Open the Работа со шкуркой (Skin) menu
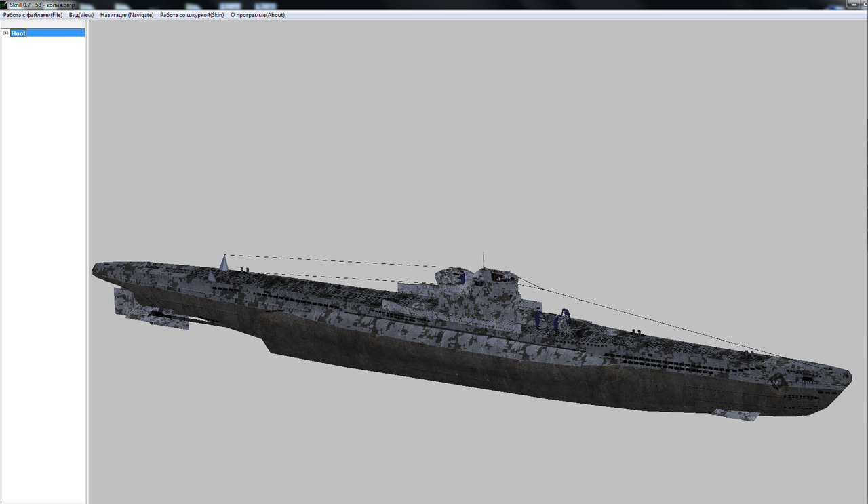Screen dimensions: 868x504 pyautogui.click(x=192, y=15)
